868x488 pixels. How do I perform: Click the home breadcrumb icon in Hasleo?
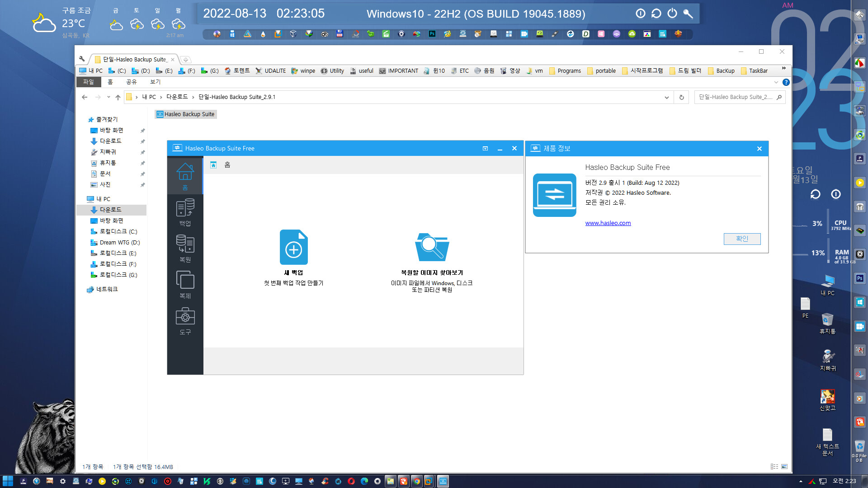pos(213,165)
